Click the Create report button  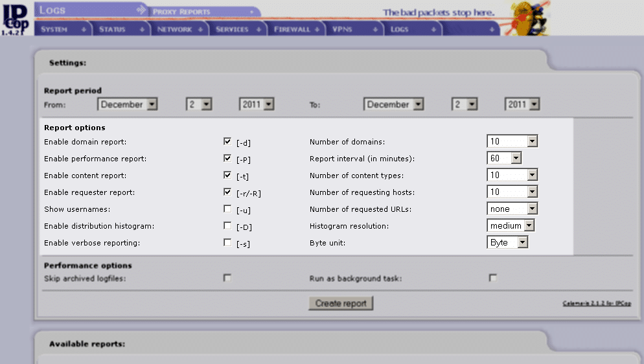click(x=341, y=303)
